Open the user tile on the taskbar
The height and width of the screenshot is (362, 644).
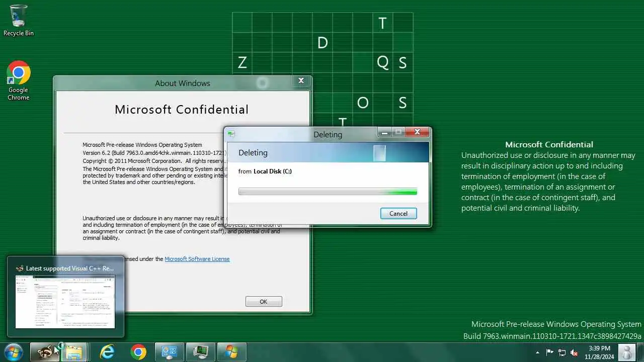coord(627,352)
